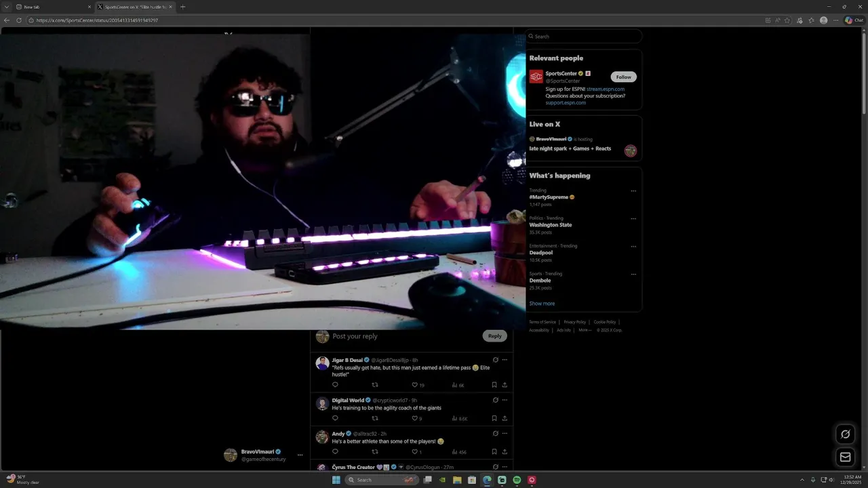
Task: Open the Washington State trending topic
Action: pos(551,225)
